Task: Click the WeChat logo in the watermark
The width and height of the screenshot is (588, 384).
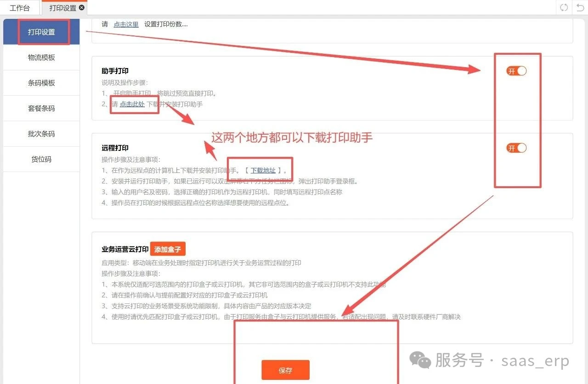Action: 420,361
